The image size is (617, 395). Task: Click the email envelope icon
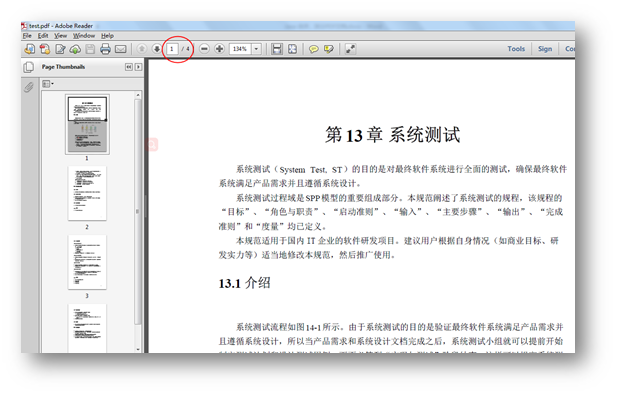click(121, 49)
